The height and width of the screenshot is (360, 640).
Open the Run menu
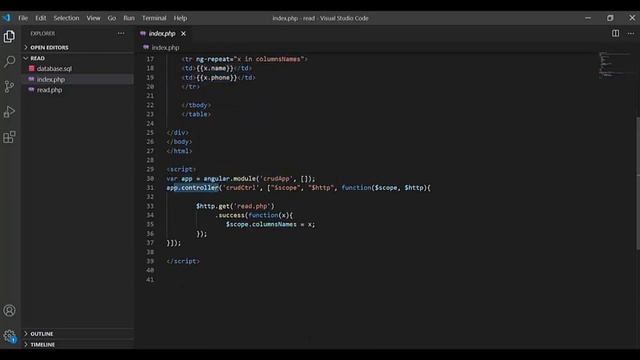click(x=129, y=18)
